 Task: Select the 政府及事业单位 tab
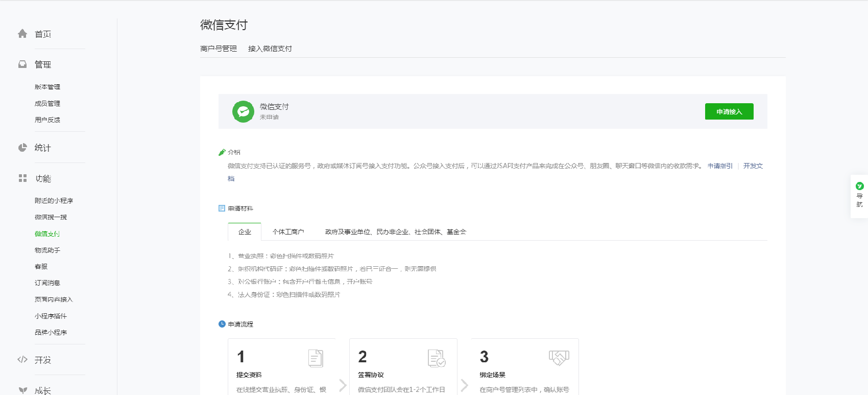pyautogui.click(x=395, y=232)
